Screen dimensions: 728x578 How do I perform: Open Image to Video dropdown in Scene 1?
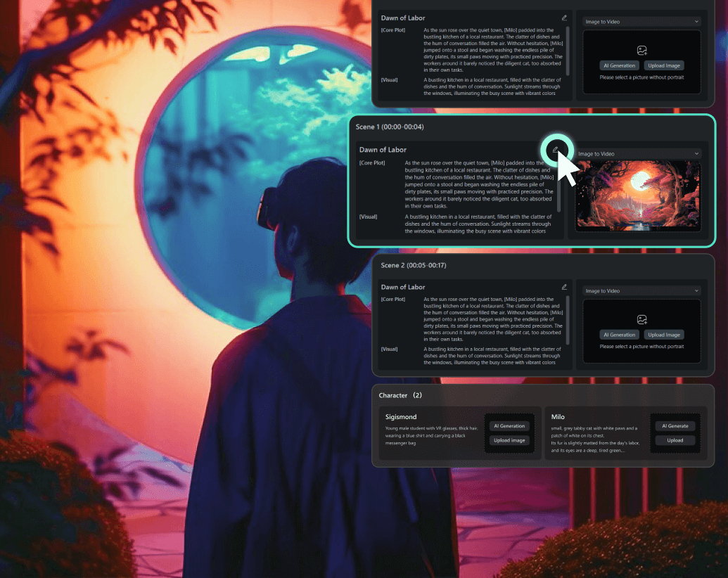point(638,154)
